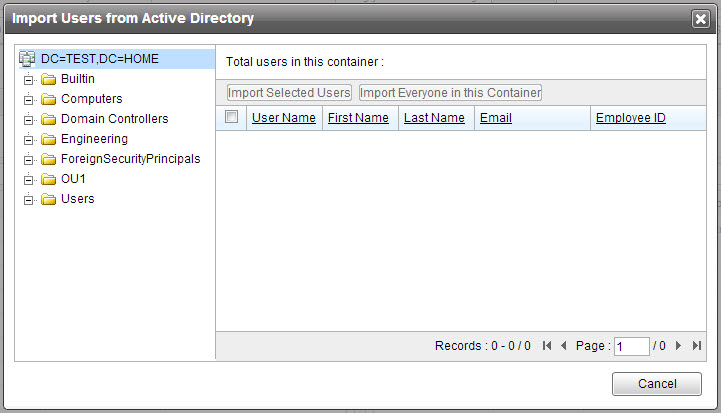Click Import Selected Users button
This screenshot has height=413, width=721.
click(289, 93)
